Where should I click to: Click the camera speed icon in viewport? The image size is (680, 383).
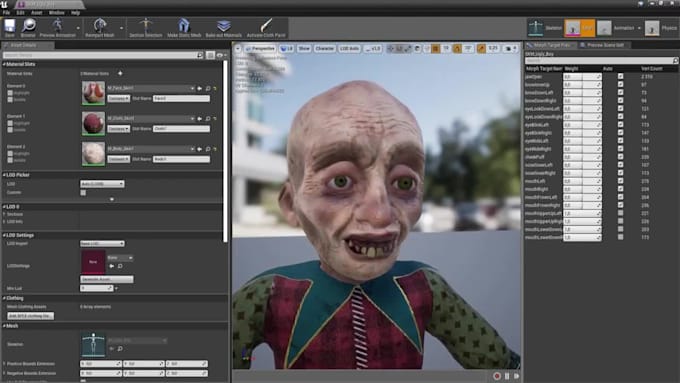point(509,49)
